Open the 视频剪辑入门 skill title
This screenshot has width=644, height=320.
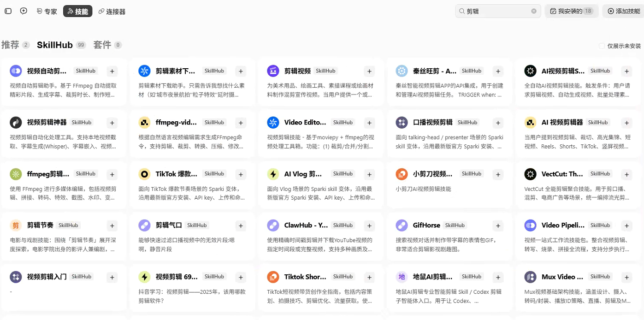[x=47, y=277]
